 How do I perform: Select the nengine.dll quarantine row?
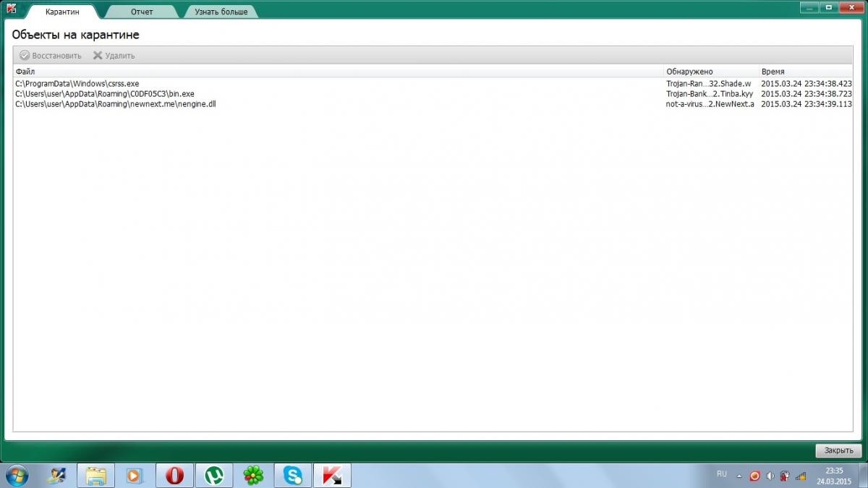[433, 104]
